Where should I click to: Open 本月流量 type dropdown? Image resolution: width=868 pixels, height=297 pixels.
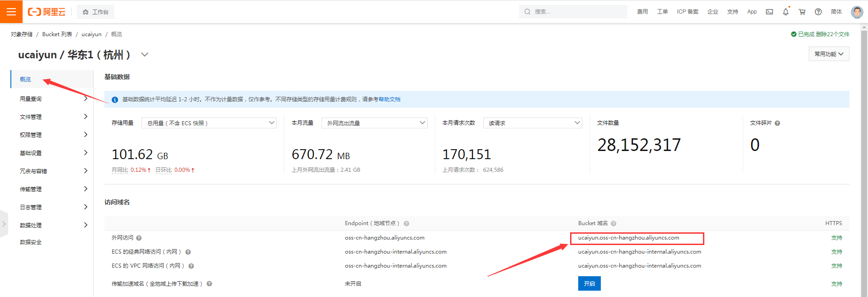[374, 123]
